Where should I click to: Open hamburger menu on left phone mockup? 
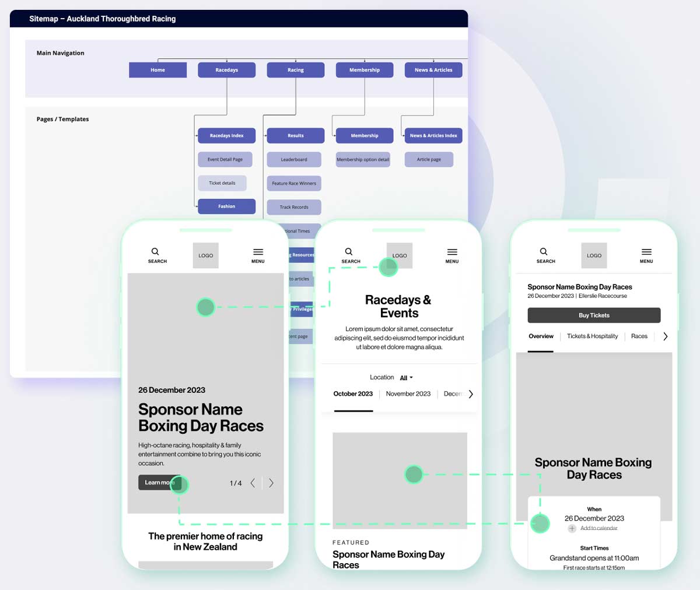point(258,252)
